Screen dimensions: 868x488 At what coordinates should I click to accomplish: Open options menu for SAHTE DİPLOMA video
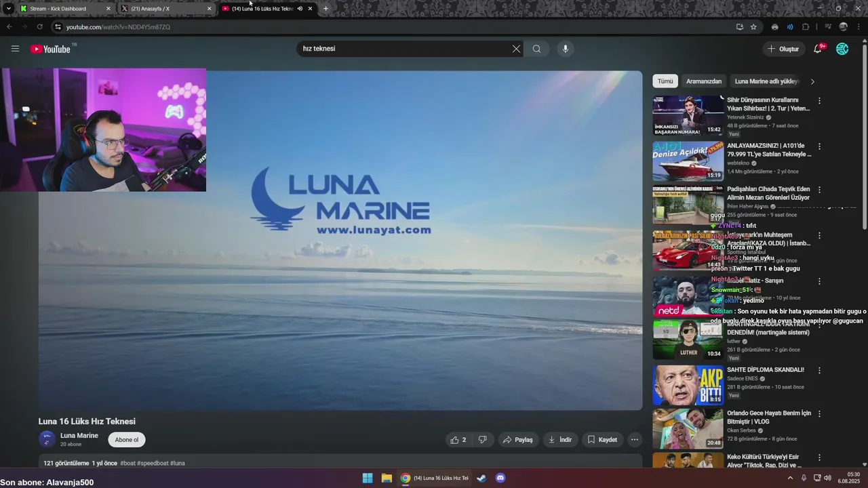[x=819, y=371]
